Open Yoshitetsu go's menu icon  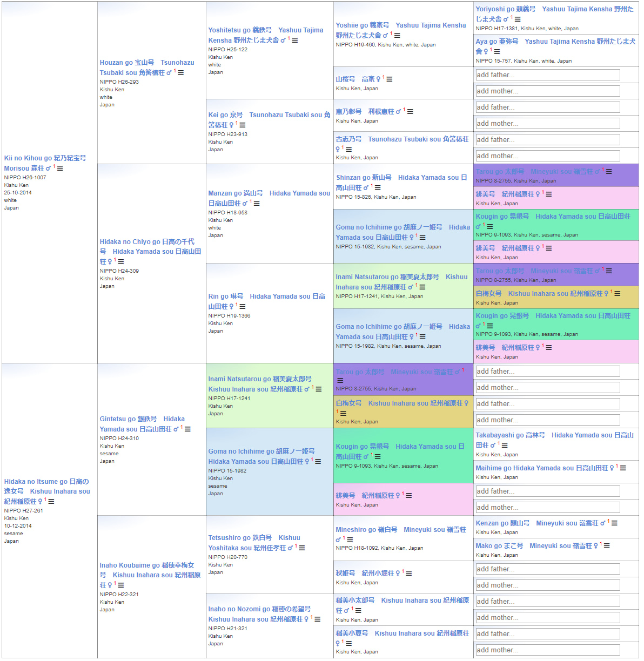coord(294,41)
